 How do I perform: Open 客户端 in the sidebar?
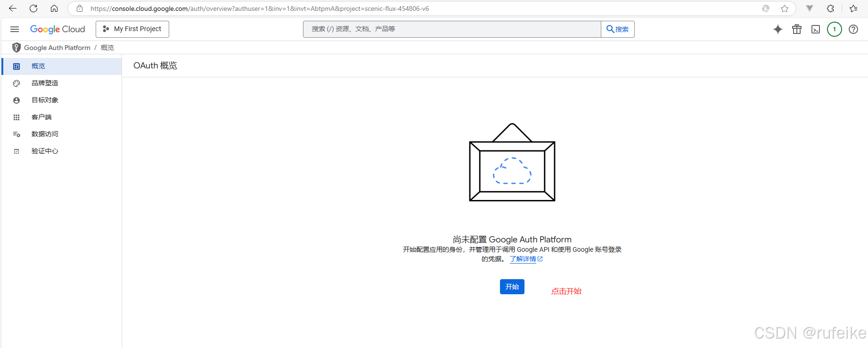click(62, 117)
